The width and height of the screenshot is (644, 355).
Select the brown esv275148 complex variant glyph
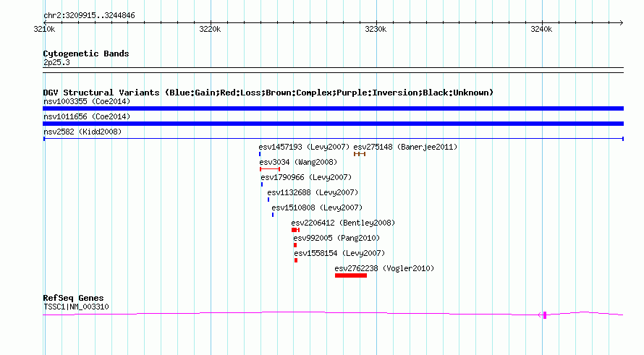tap(360, 154)
